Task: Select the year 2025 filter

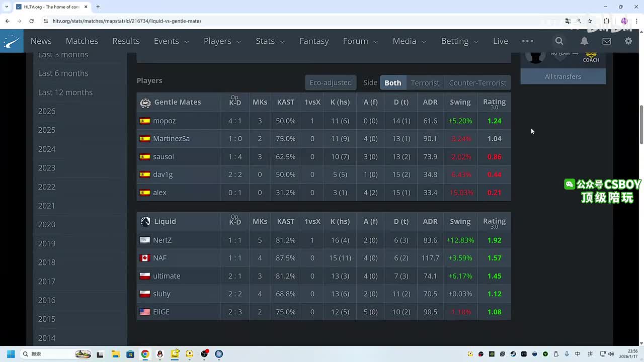Action: (x=47, y=130)
